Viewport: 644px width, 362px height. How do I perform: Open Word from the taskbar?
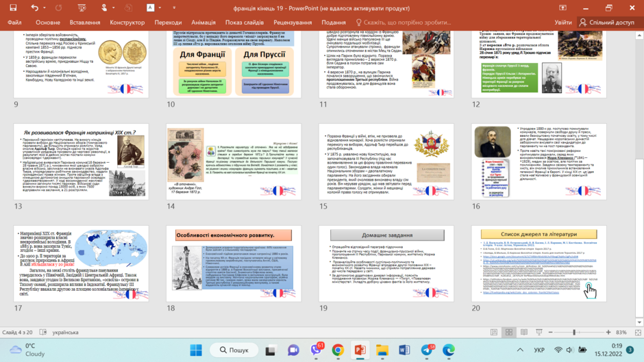pyautogui.click(x=404, y=350)
